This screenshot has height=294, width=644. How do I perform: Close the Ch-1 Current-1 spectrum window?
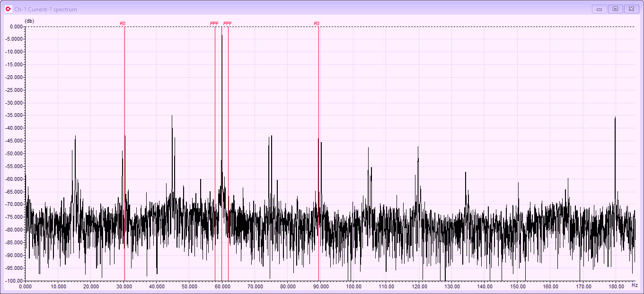click(x=632, y=9)
